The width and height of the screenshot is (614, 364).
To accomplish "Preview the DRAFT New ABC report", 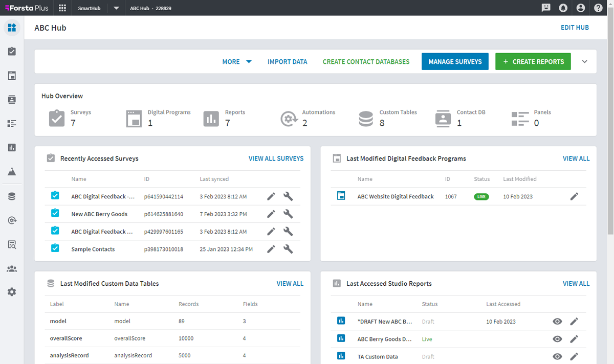I will click(558, 321).
